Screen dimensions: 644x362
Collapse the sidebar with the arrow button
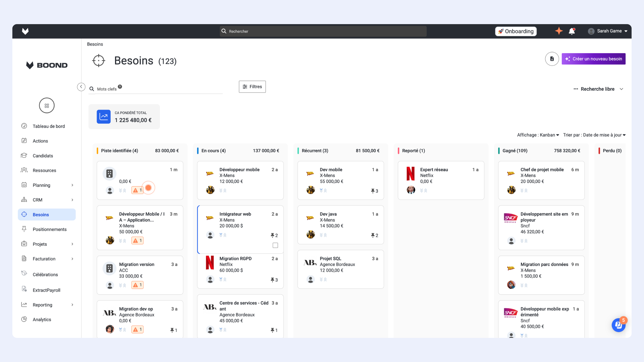pyautogui.click(x=81, y=87)
